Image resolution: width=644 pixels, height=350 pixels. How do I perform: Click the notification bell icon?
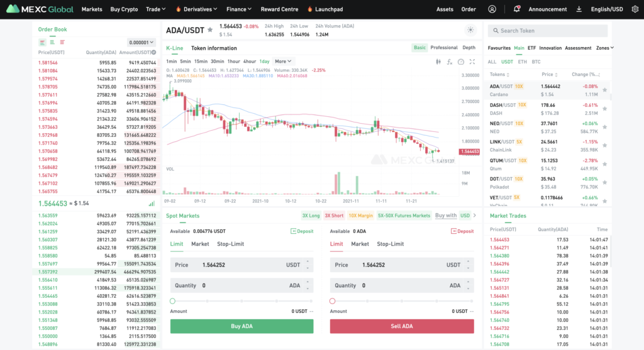click(516, 9)
